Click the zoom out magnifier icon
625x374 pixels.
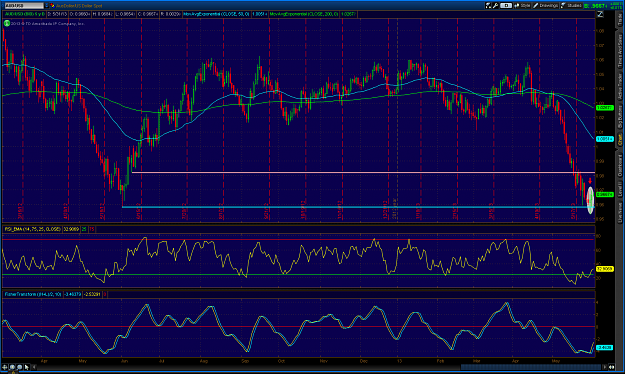click(20, 367)
